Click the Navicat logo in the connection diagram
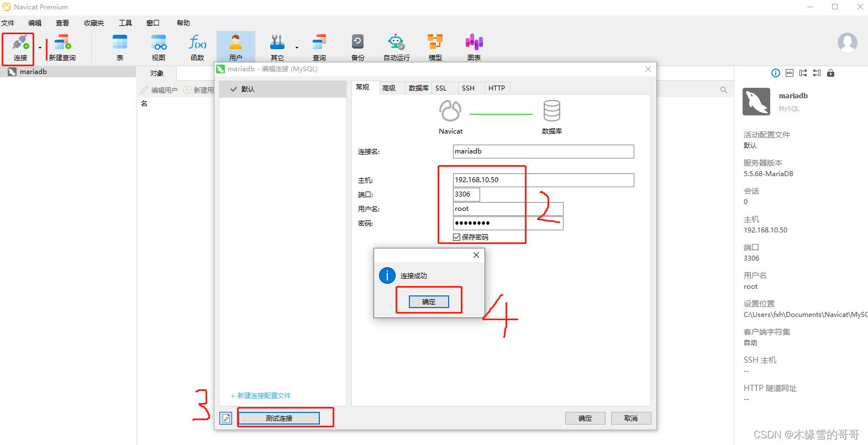868x445 pixels. [x=450, y=111]
